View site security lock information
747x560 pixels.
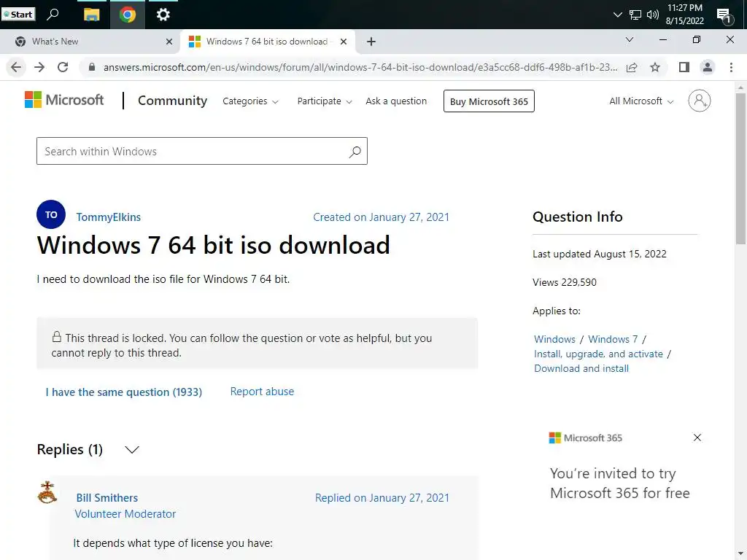pyautogui.click(x=92, y=67)
